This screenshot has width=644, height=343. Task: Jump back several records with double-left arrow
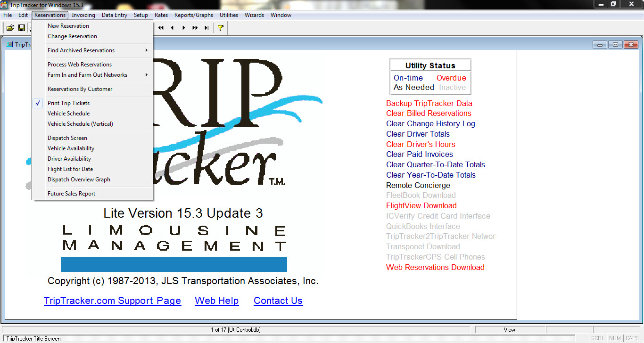(161, 28)
